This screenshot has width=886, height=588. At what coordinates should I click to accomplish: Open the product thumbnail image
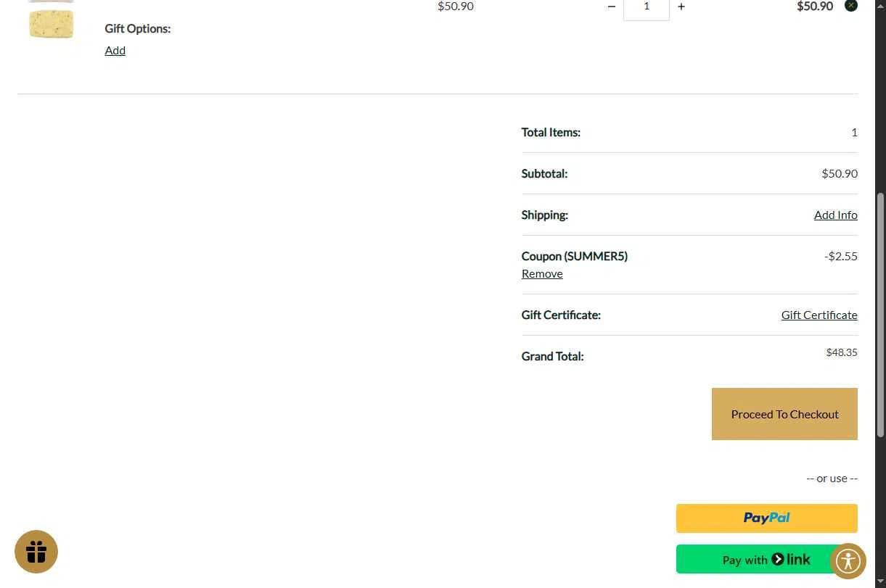[51, 20]
